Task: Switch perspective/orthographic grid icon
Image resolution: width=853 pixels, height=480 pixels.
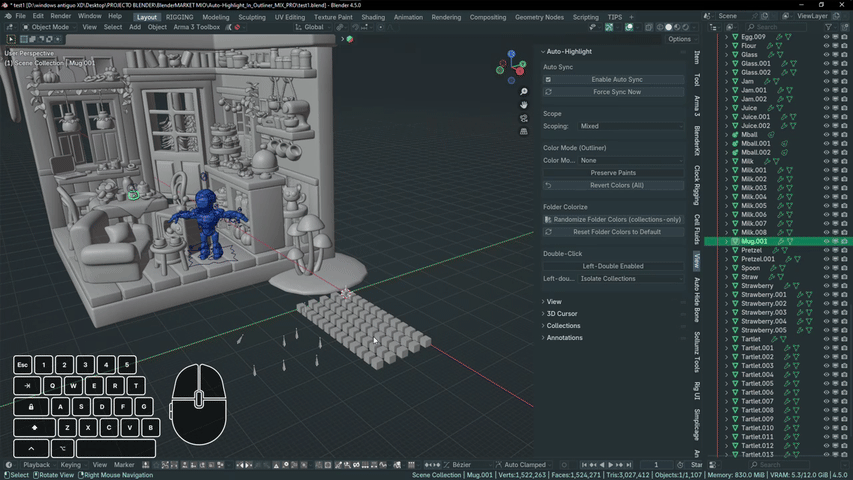Action: pyautogui.click(x=523, y=131)
